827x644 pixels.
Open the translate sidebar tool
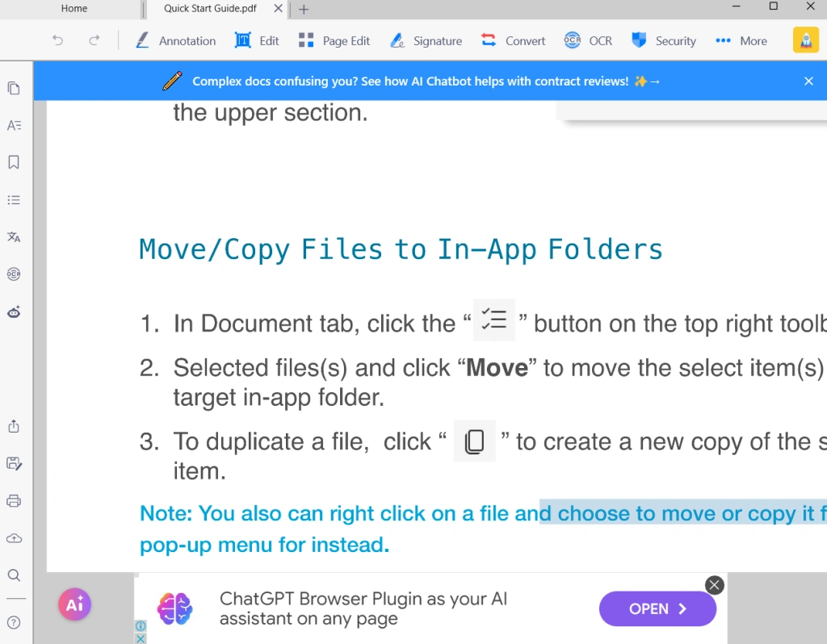(x=14, y=237)
